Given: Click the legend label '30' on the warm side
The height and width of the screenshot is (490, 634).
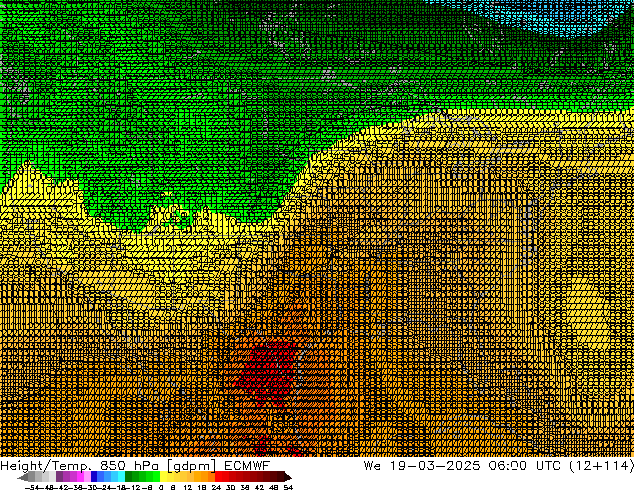Looking at the screenshot, I should (230, 487).
